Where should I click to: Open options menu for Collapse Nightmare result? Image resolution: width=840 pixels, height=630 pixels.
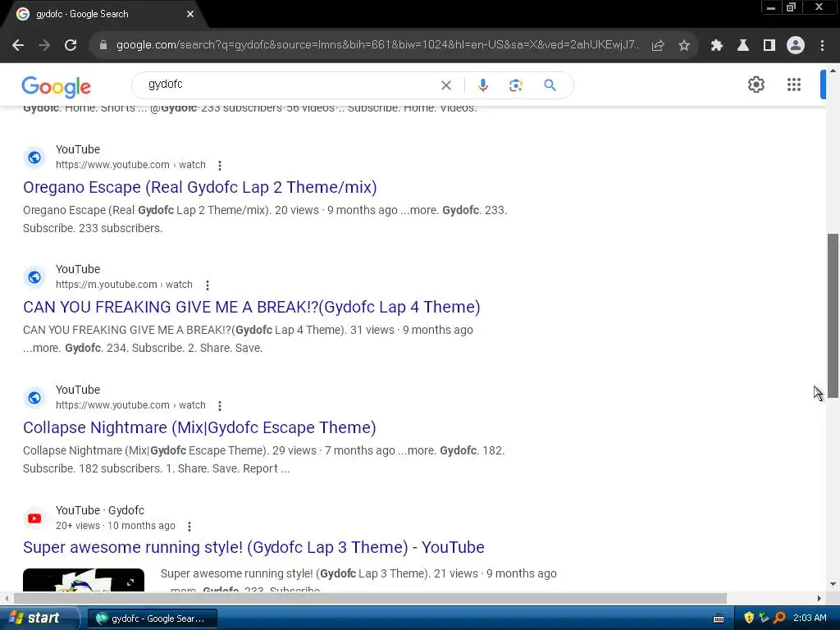pos(220,406)
